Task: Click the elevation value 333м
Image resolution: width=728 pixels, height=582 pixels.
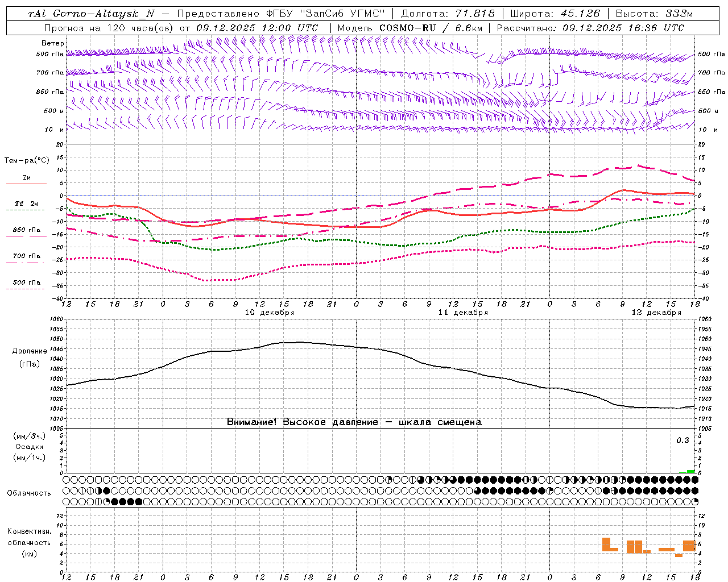Action: pyautogui.click(x=678, y=14)
